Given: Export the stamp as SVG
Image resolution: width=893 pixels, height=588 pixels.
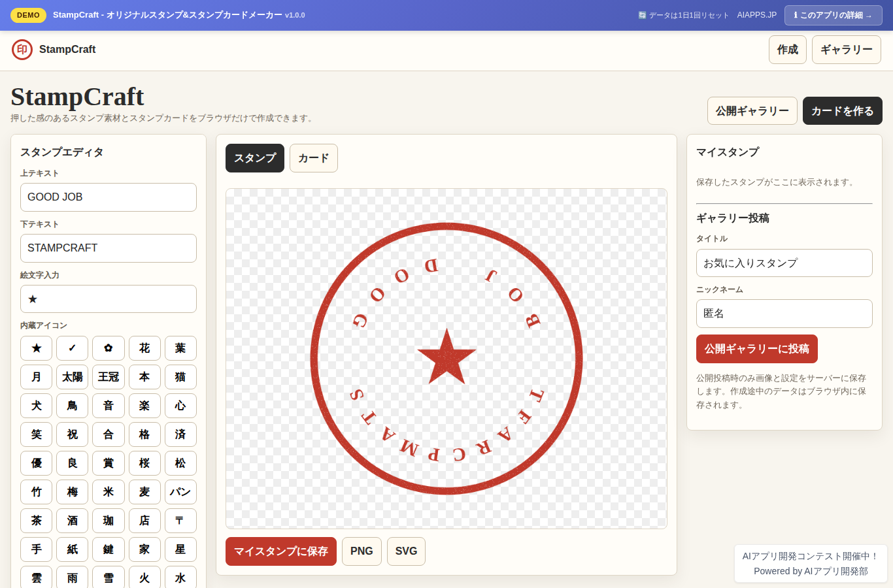Looking at the screenshot, I should coord(406,551).
